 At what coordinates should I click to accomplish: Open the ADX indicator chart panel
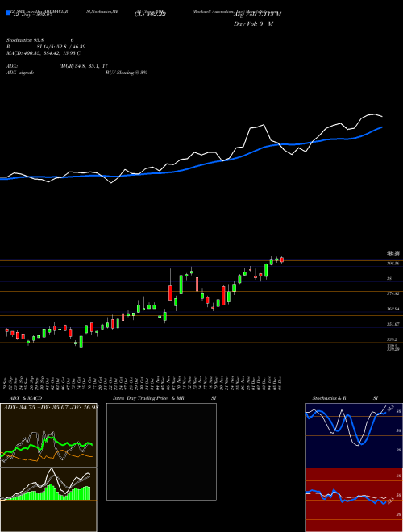pos(48,435)
